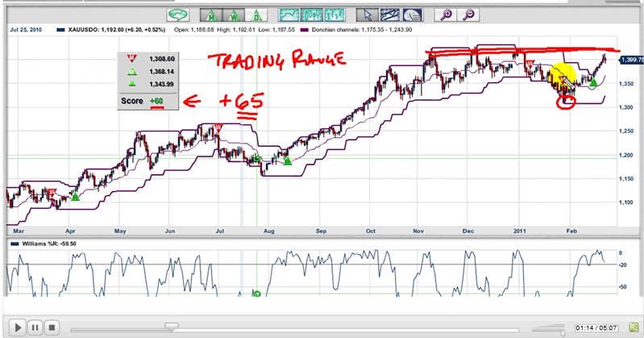The width and height of the screenshot is (644, 338).
Task: Select the Fibonacci fan tool icon
Action: pyautogui.click(x=412, y=15)
